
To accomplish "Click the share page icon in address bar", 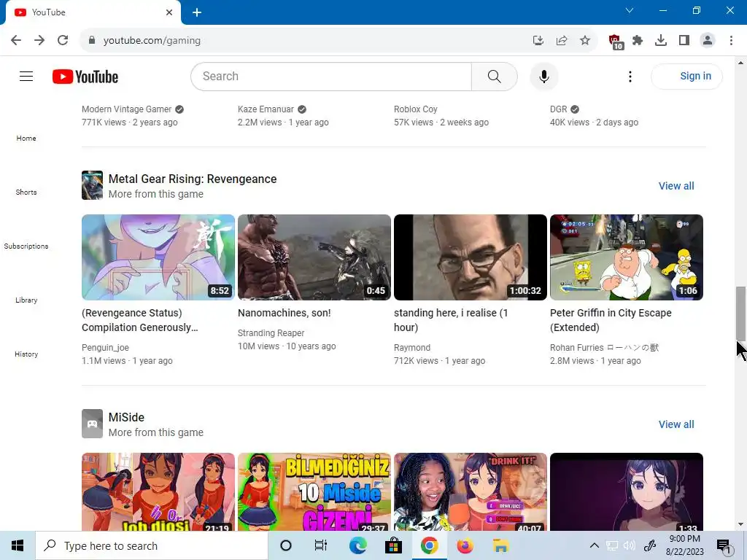I will (562, 41).
